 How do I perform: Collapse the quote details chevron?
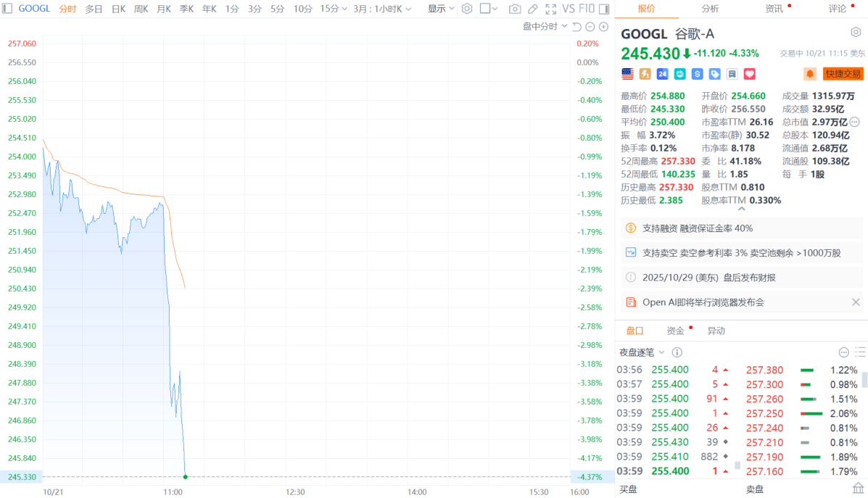pyautogui.click(x=742, y=209)
